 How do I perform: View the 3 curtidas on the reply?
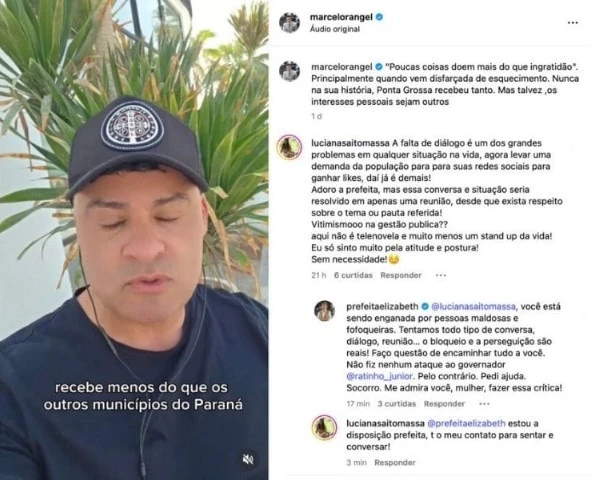(x=396, y=404)
